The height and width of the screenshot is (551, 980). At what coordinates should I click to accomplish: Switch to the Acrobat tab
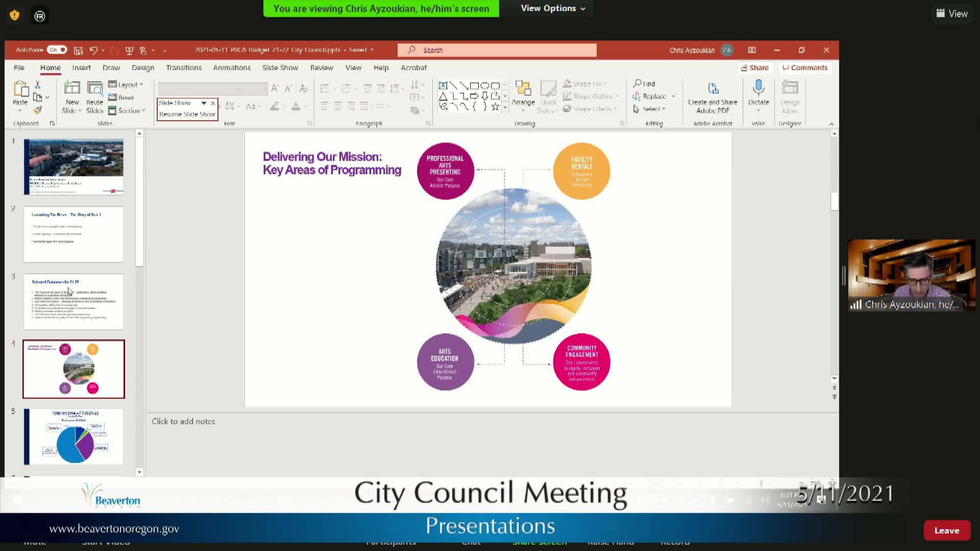coord(413,67)
